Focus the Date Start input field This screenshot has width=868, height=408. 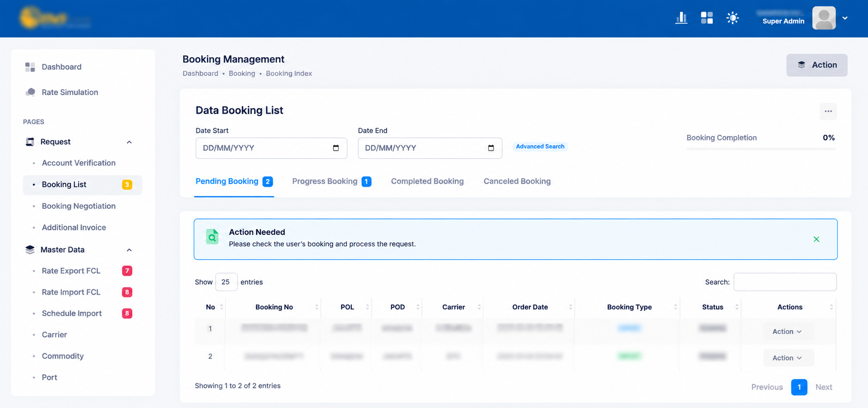coord(271,148)
